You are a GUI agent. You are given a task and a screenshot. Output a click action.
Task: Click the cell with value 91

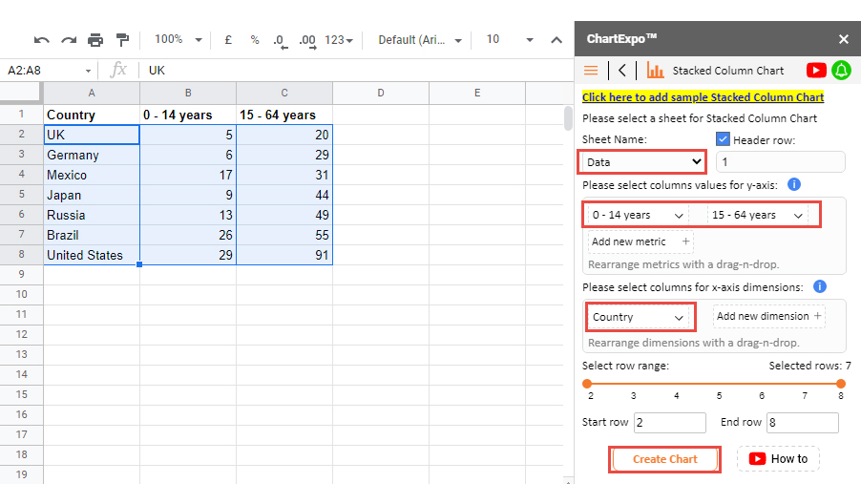point(284,255)
